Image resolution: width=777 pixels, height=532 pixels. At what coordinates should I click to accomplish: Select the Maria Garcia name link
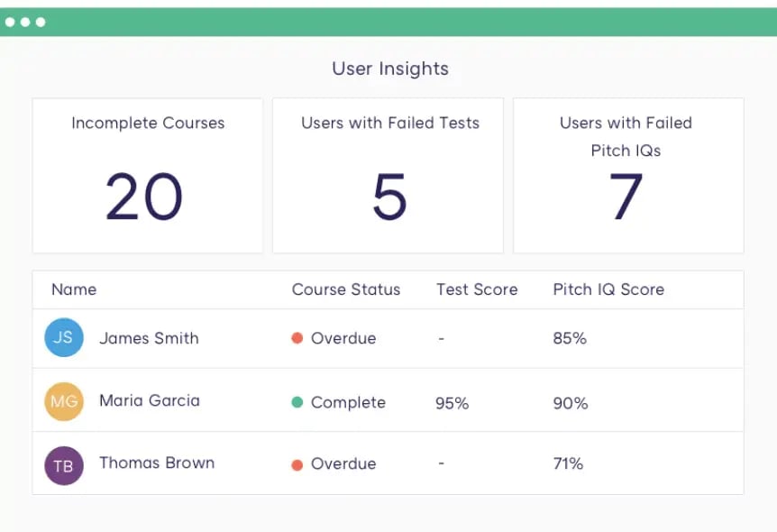point(150,400)
